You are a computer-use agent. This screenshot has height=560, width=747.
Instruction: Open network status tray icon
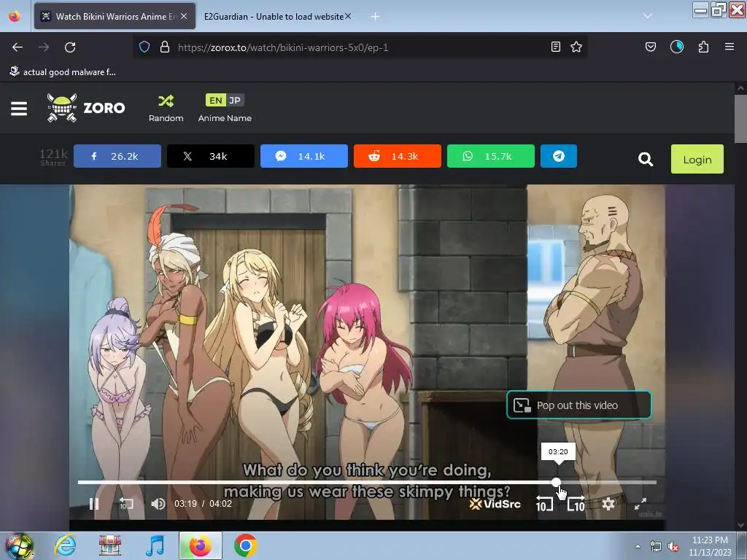point(656,547)
